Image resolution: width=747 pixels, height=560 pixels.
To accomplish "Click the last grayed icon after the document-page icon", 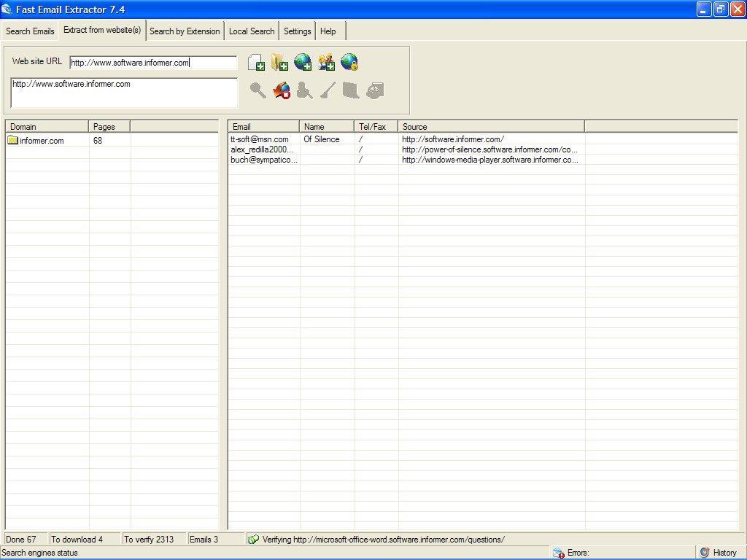I will pyautogui.click(x=375, y=90).
